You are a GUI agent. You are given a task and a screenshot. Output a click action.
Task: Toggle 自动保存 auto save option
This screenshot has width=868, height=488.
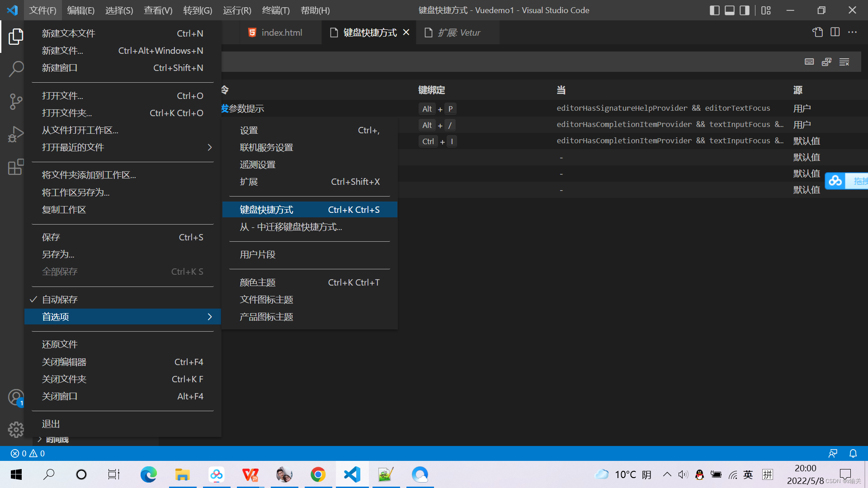click(123, 300)
